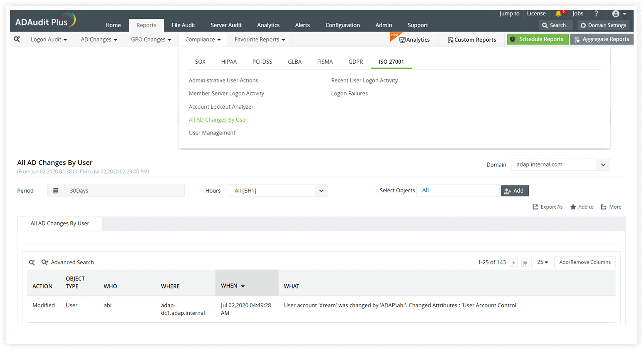
Task: Open Custom Reports
Action: coord(471,40)
